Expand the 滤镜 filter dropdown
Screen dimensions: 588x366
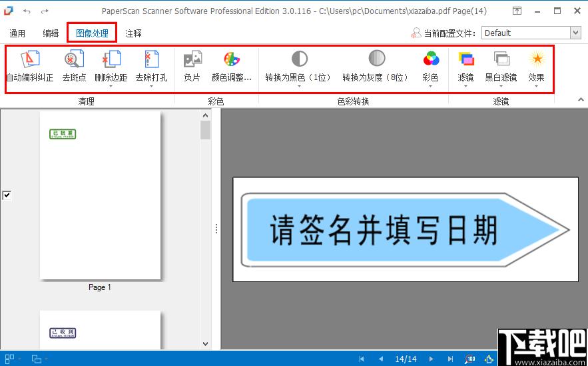[x=465, y=87]
